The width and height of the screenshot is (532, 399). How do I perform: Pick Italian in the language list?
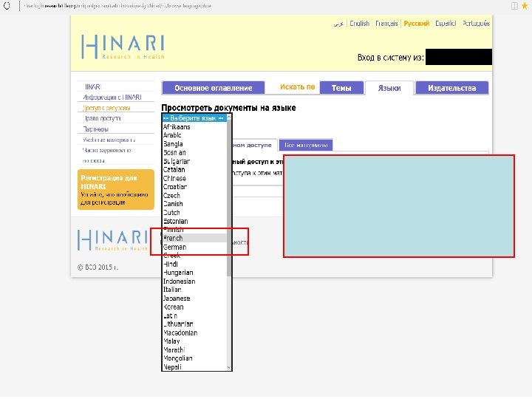click(x=194, y=290)
